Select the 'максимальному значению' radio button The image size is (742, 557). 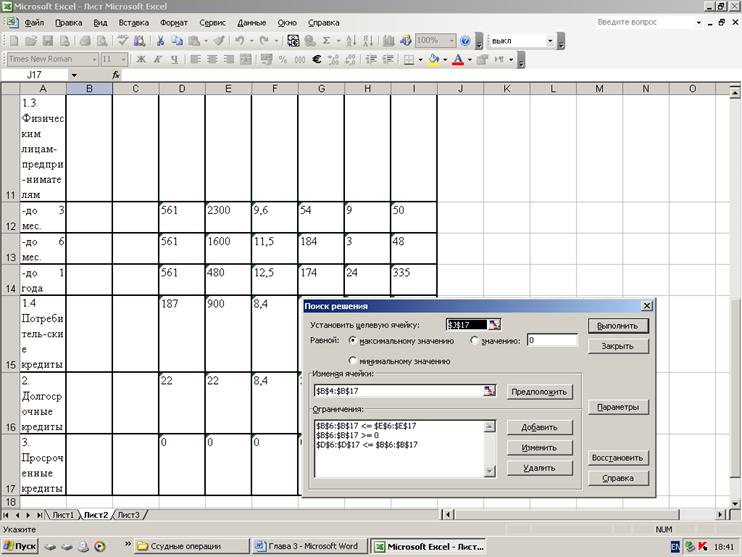coord(353,340)
